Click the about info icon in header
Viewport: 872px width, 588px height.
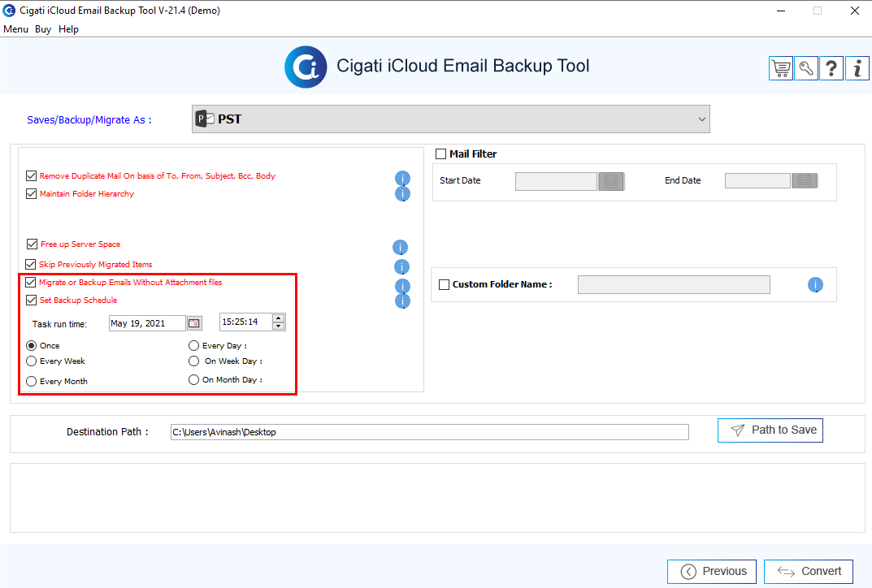tap(857, 68)
